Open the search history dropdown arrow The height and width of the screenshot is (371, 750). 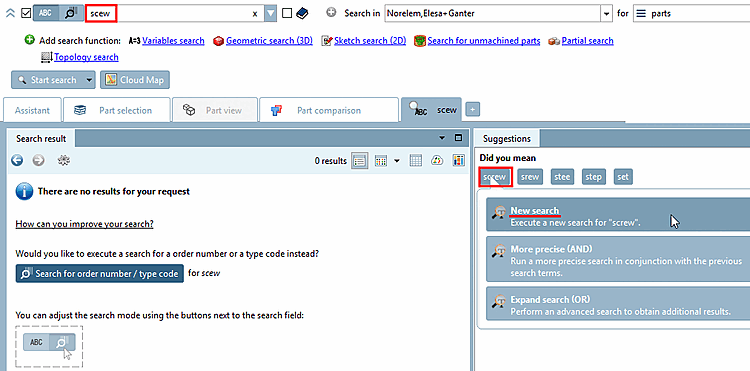pos(271,14)
